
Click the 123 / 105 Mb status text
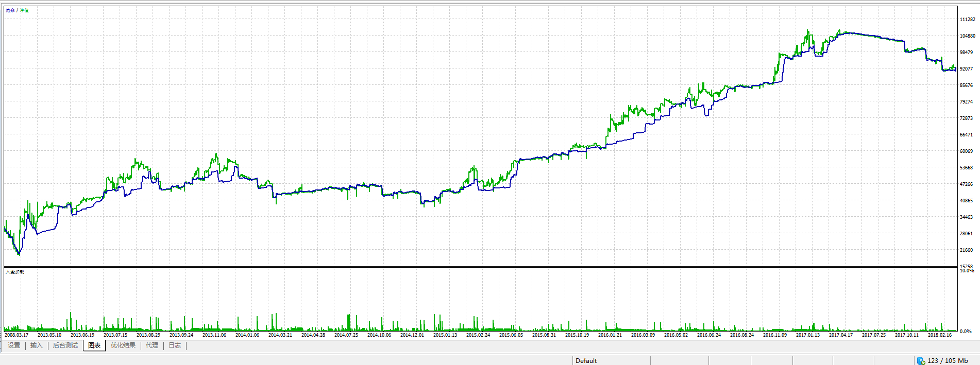947,361
